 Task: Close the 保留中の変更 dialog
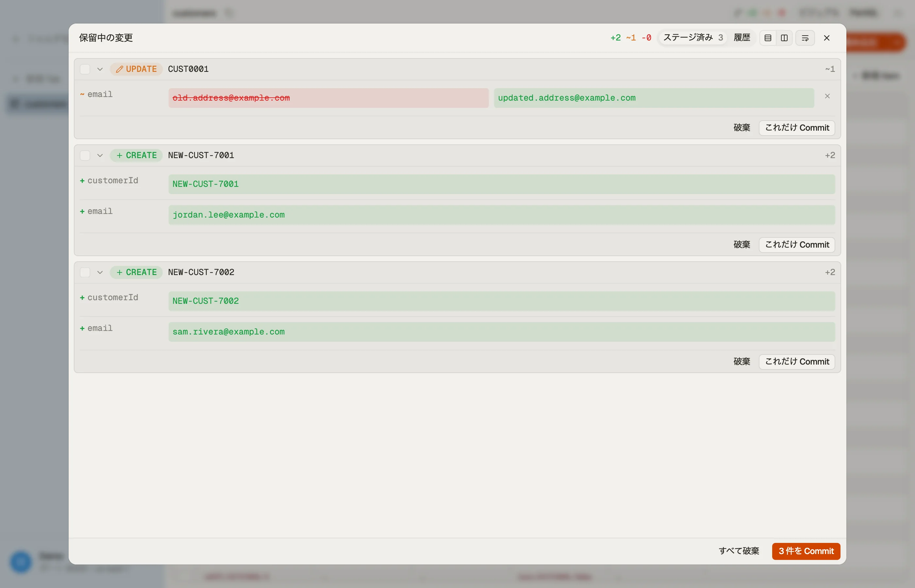point(826,38)
